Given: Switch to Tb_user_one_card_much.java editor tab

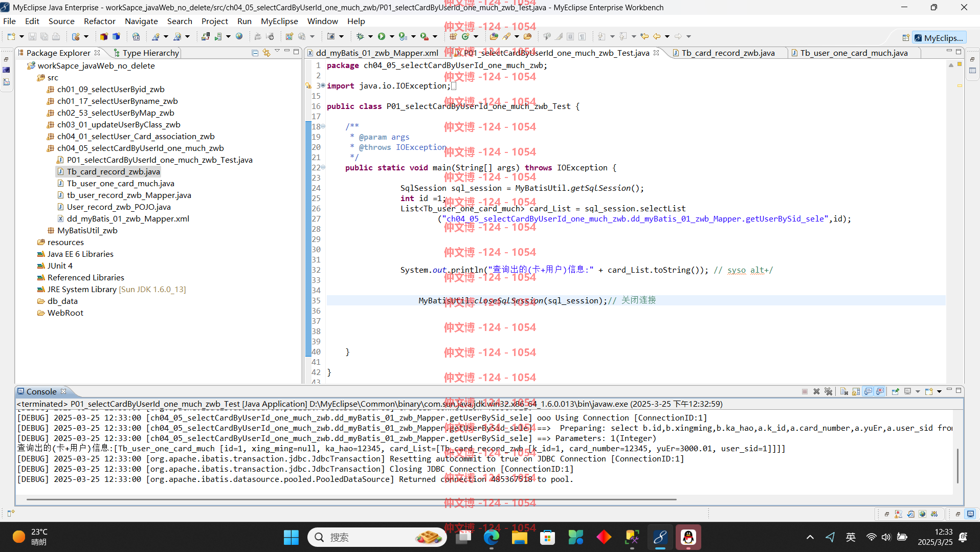Looking at the screenshot, I should coord(854,53).
